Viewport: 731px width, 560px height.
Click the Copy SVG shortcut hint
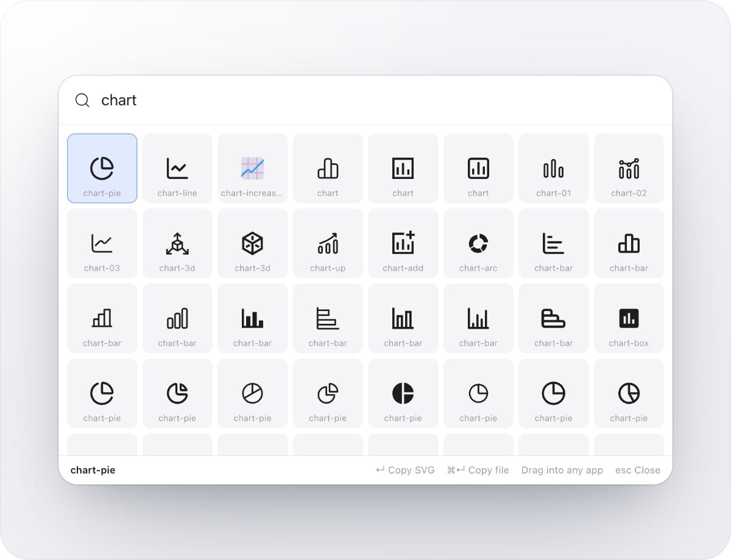(x=405, y=470)
